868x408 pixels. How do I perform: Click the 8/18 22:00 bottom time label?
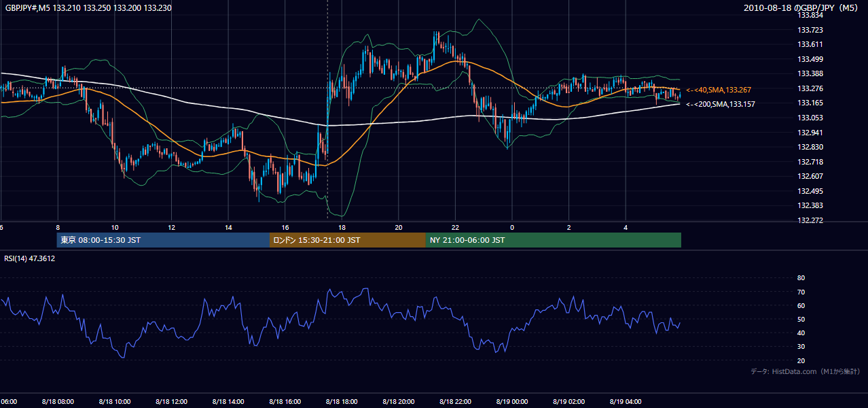[x=455, y=402]
